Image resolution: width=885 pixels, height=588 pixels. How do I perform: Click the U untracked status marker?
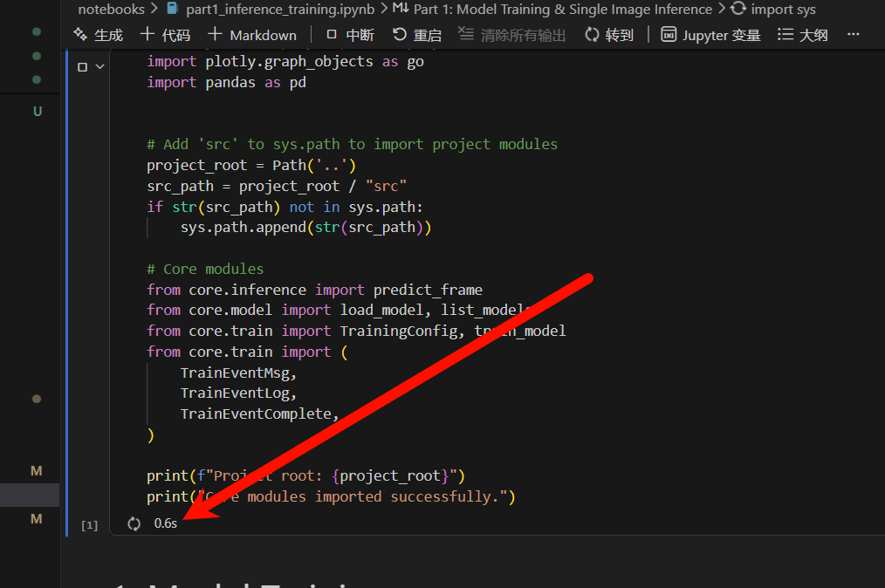(x=38, y=111)
